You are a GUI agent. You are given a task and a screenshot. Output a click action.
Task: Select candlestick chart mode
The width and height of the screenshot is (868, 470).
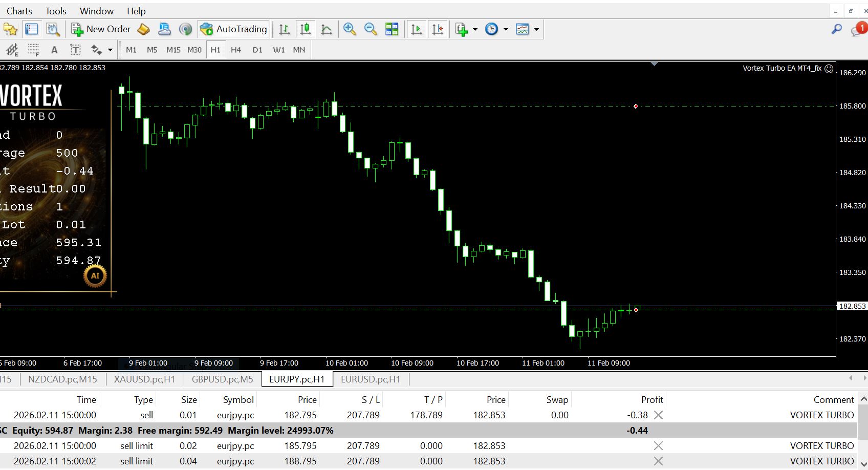point(306,29)
